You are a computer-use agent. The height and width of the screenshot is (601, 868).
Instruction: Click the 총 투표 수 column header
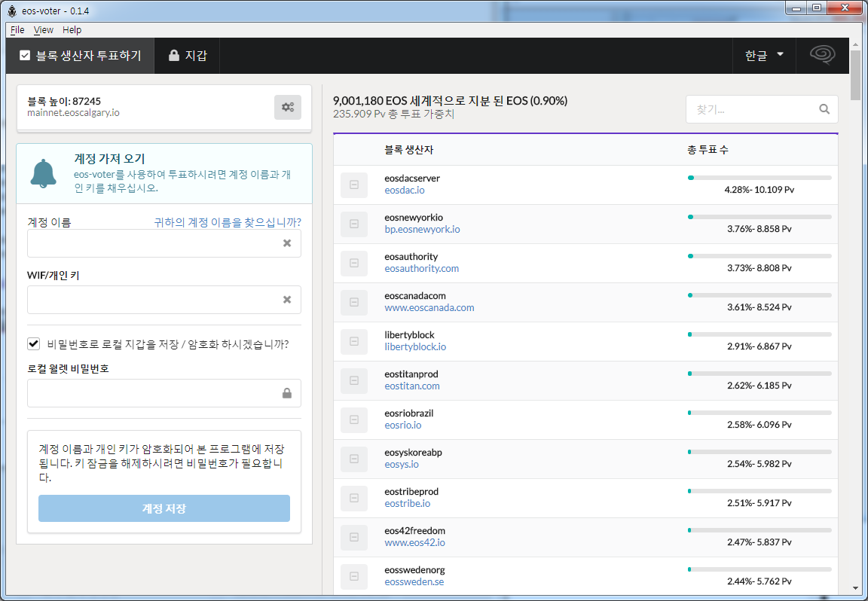[x=708, y=150]
